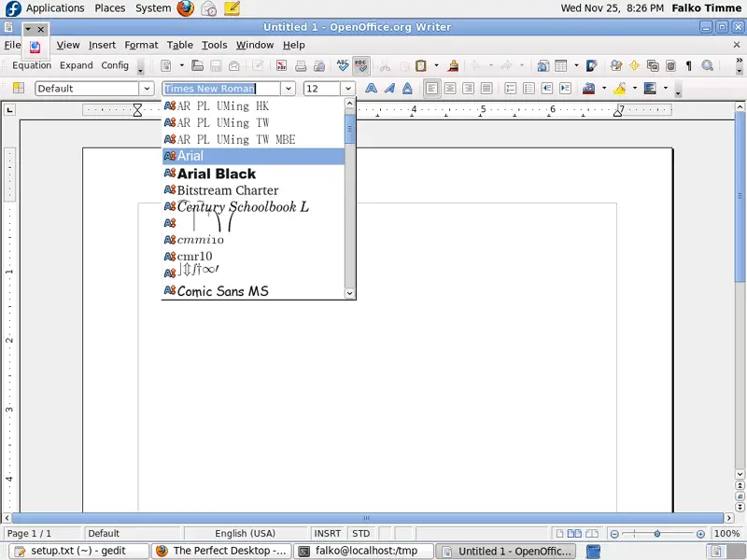Click the Highlighting color icon
The image size is (747, 560).
619,88
